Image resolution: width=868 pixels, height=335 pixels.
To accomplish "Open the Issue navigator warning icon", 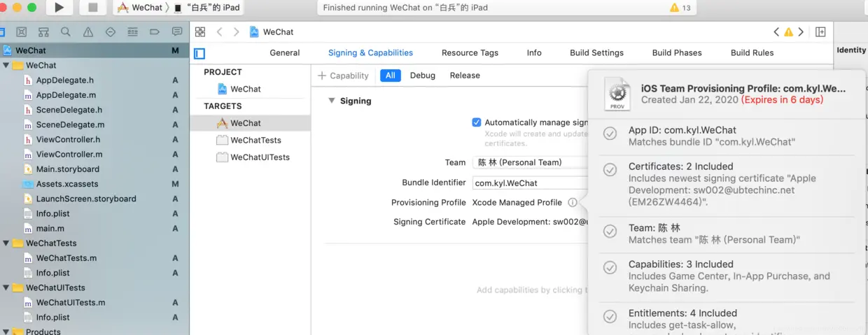I will 88,32.
